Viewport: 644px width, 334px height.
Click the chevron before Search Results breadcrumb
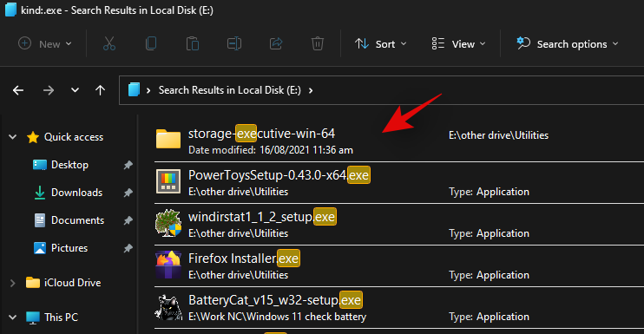pyautogui.click(x=148, y=90)
